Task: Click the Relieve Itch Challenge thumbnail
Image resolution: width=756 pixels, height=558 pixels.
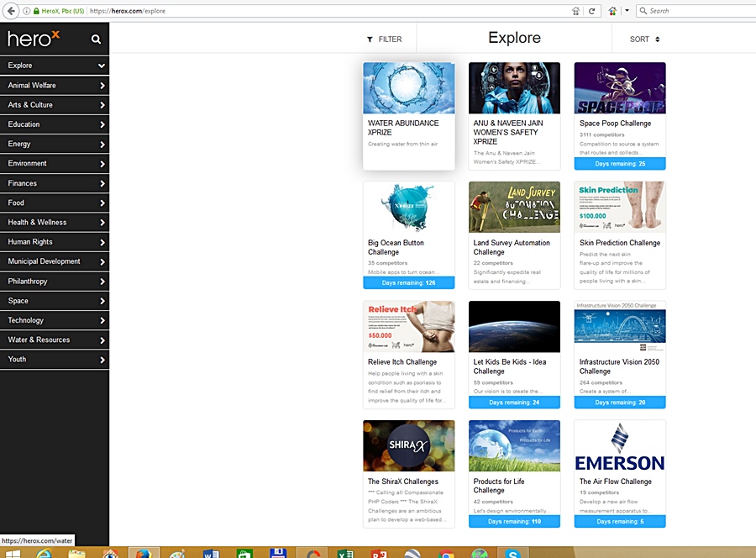Action: pyautogui.click(x=409, y=327)
